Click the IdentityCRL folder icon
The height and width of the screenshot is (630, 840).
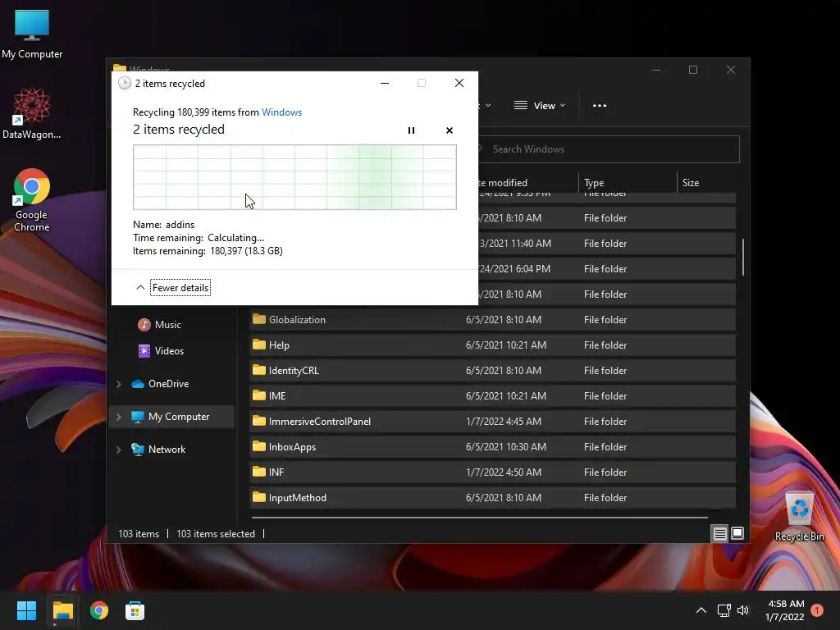pyautogui.click(x=259, y=370)
